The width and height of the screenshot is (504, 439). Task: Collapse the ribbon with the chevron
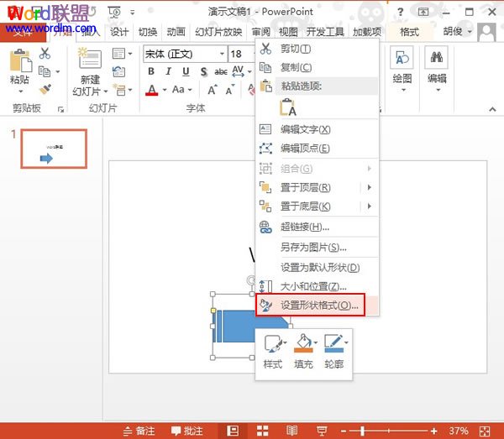pyautogui.click(x=492, y=109)
